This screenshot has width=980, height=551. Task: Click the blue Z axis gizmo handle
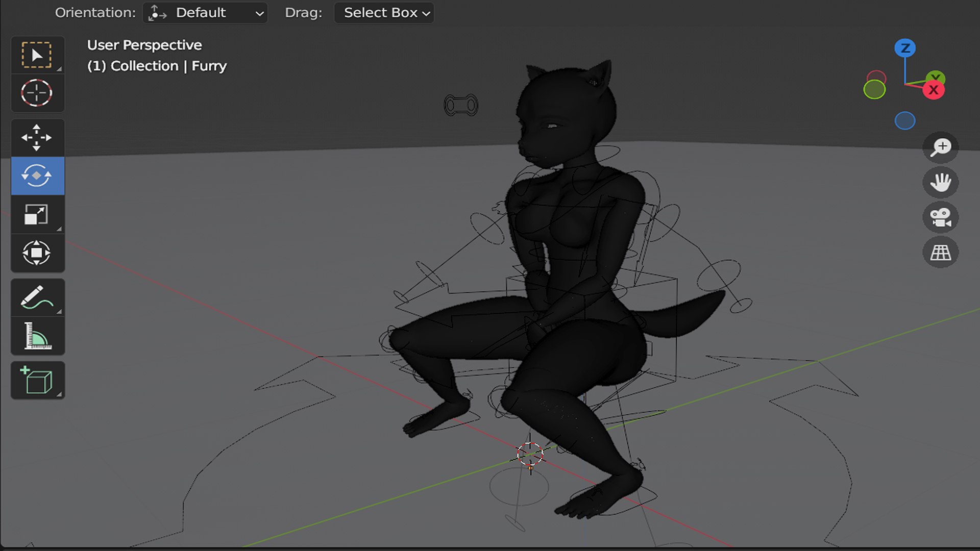[x=905, y=48]
